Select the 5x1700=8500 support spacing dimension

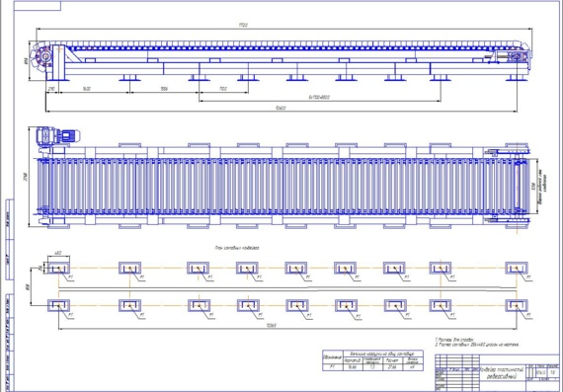(x=320, y=99)
